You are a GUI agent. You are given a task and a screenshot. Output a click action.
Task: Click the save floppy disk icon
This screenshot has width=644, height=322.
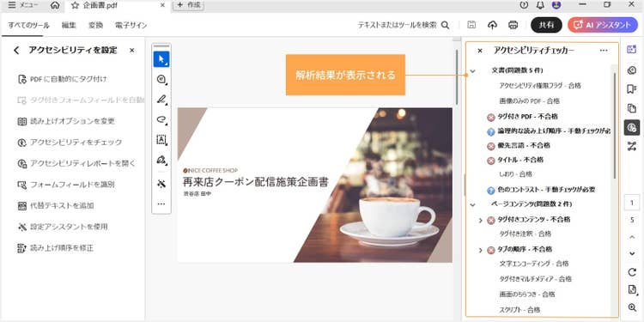pos(471,25)
